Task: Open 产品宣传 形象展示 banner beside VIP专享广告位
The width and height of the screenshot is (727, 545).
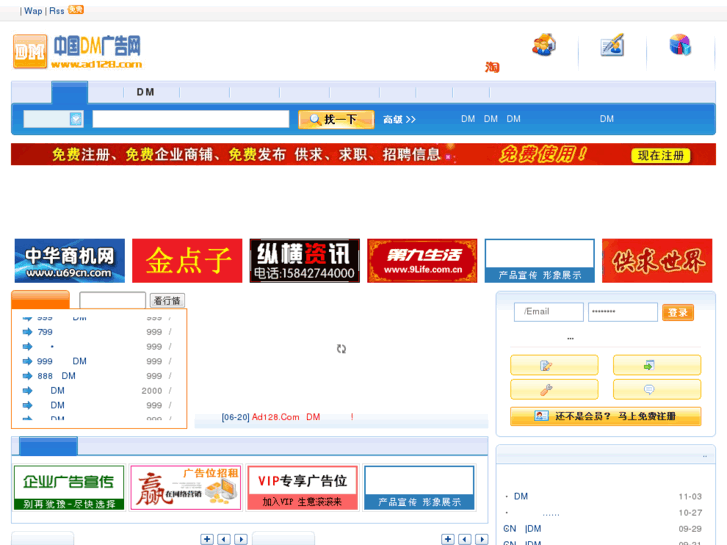Action: 420,488
